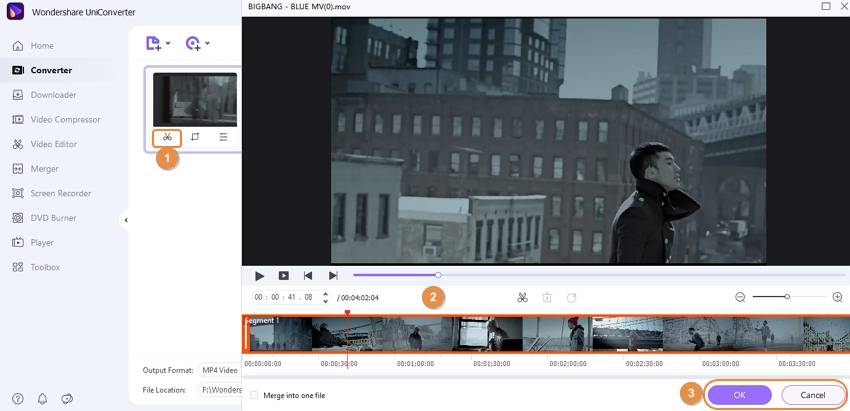This screenshot has width=850, height=411.
Task: Go to Video Compressor
Action: coord(56,119)
